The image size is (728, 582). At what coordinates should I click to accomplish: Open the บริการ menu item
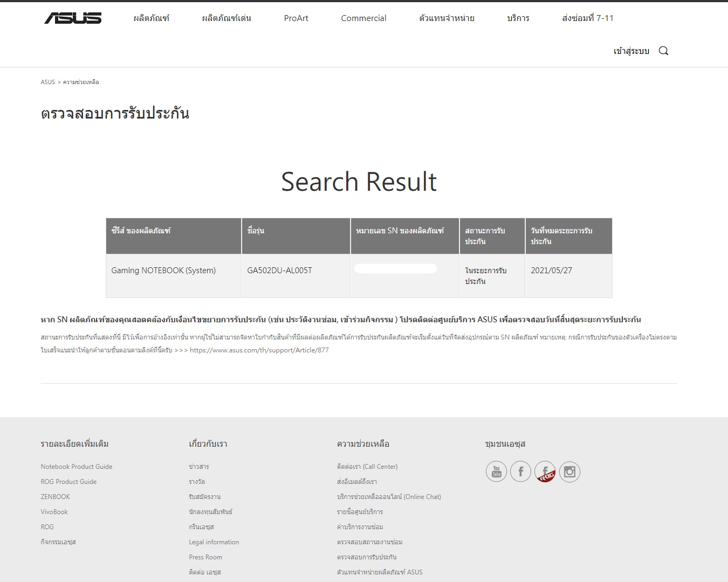[518, 18]
